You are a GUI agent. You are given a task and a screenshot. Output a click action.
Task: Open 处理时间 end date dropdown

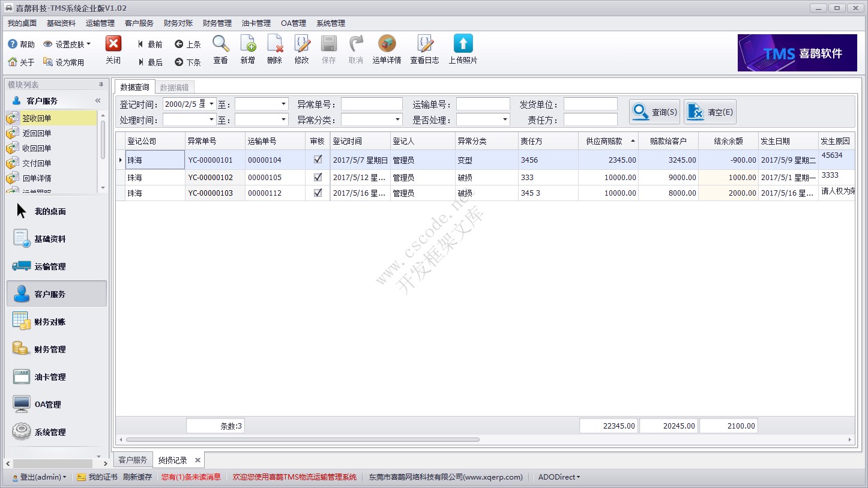point(283,119)
